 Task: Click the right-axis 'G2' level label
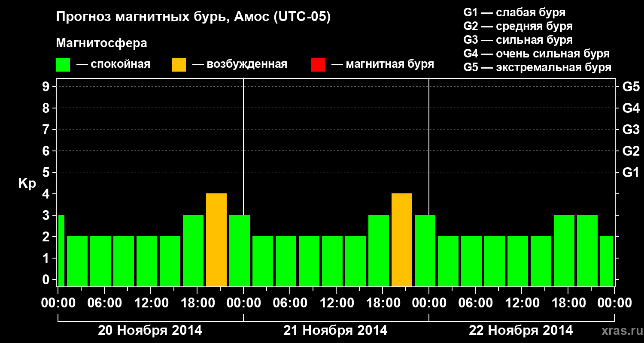[x=631, y=151]
